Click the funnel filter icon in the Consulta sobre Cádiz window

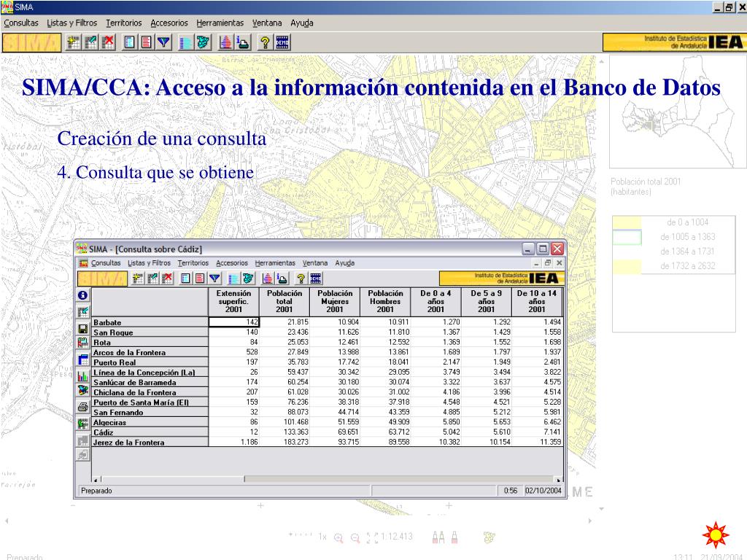point(215,279)
